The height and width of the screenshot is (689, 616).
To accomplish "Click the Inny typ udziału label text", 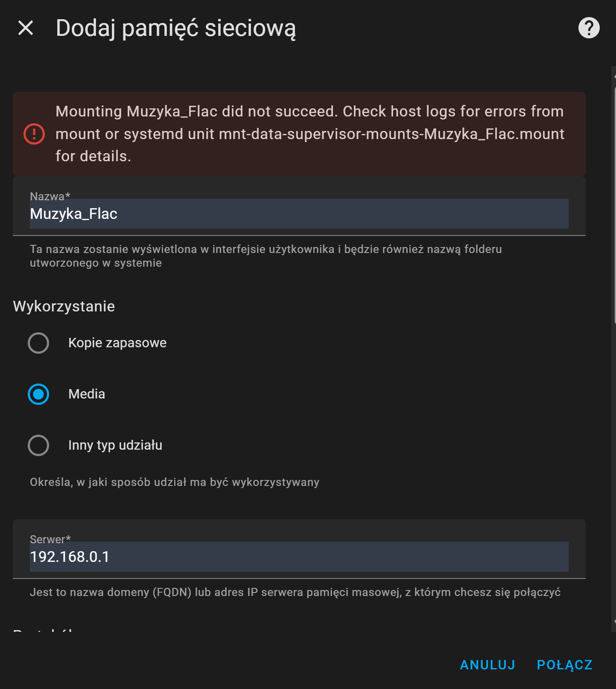I will pyautogui.click(x=115, y=445).
